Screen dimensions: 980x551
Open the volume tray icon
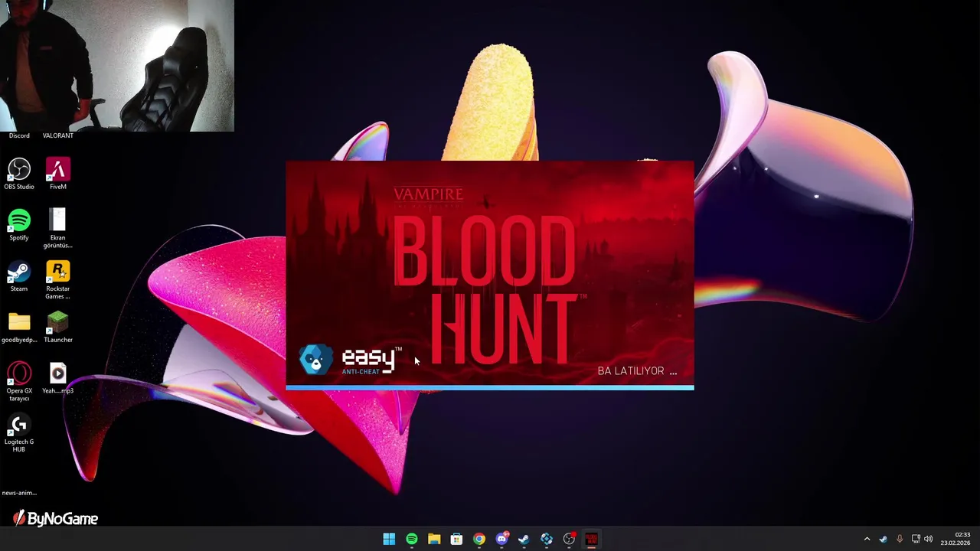click(x=929, y=540)
